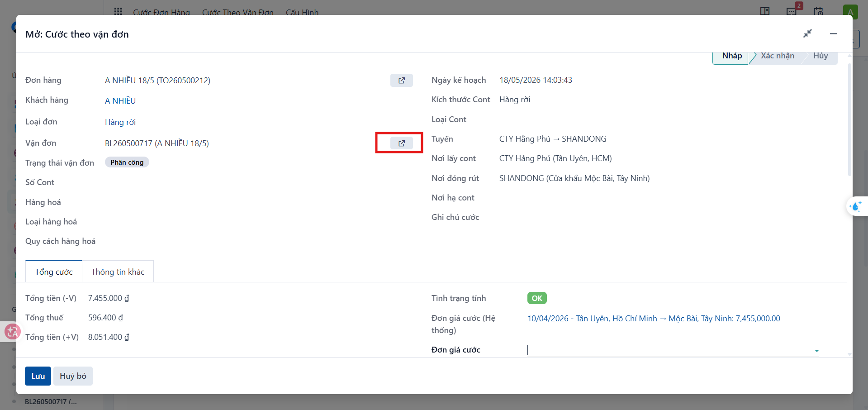The height and width of the screenshot is (410, 868).
Task: Open Cước Đơn Hàng menu behind the dialog
Action: [x=161, y=12]
